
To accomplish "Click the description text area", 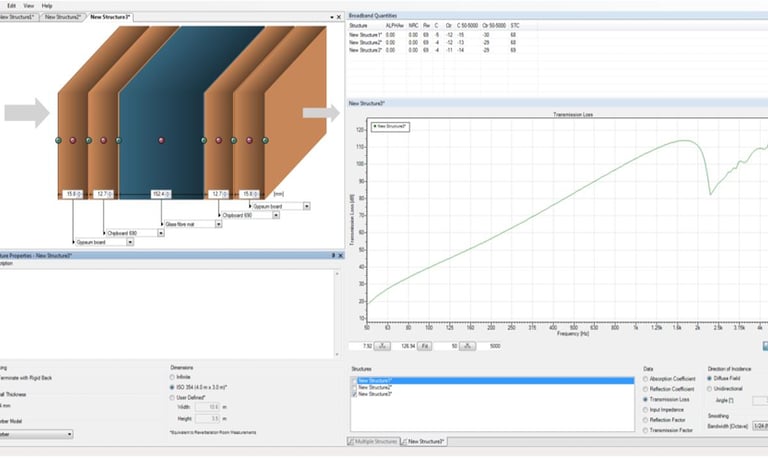I will point(167,313).
